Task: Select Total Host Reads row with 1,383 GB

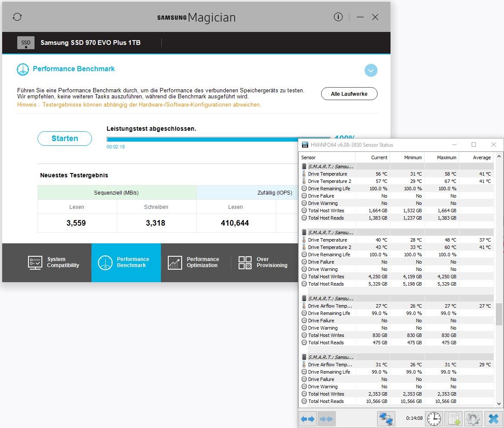Action: (x=396, y=218)
